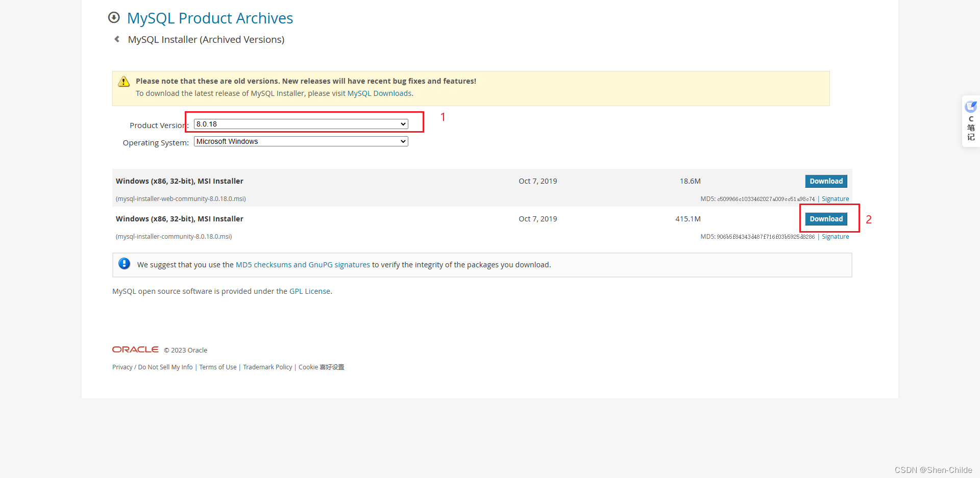
Task: Open Terms of Use footer link
Action: click(218, 367)
